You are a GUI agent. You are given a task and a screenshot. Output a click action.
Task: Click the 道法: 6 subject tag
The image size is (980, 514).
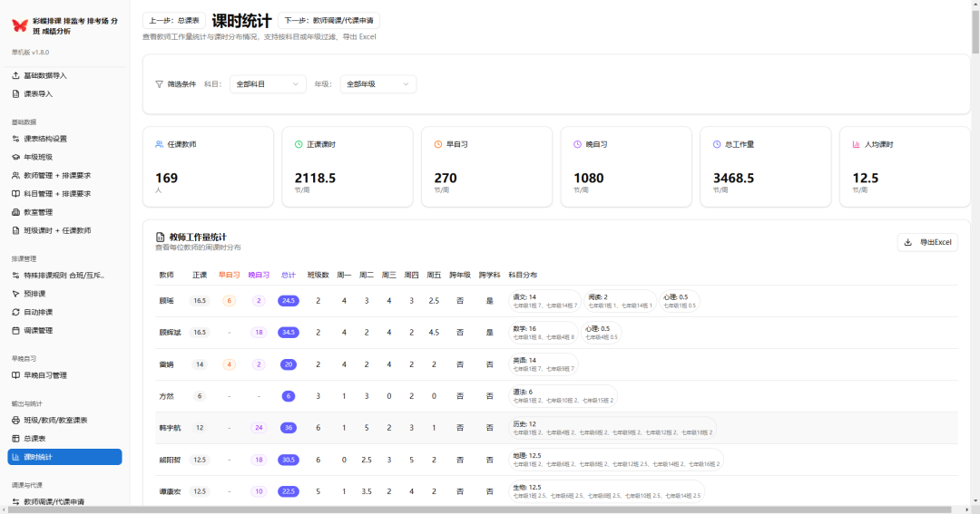[x=563, y=396]
